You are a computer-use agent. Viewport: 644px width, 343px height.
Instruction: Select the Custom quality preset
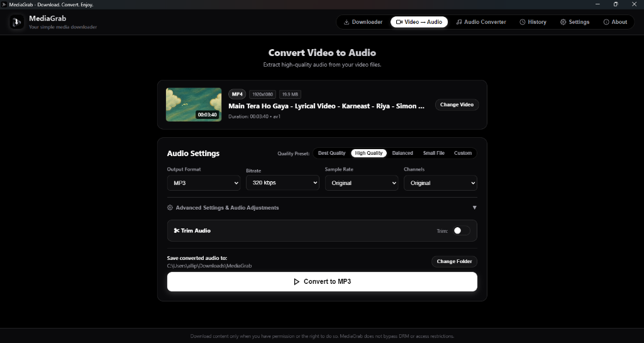click(x=463, y=153)
